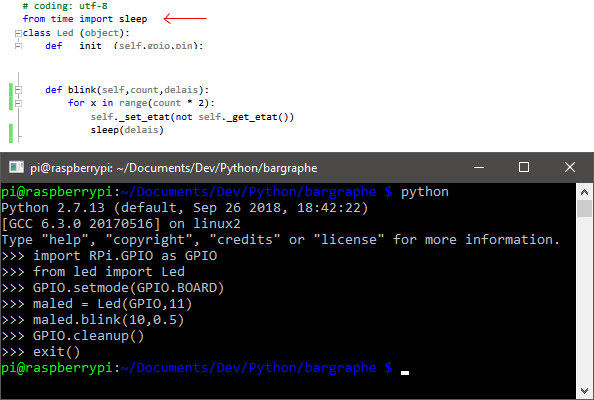The image size is (594, 400).
Task: Minimize the raspberrypi terminal window
Action: pos(479,167)
